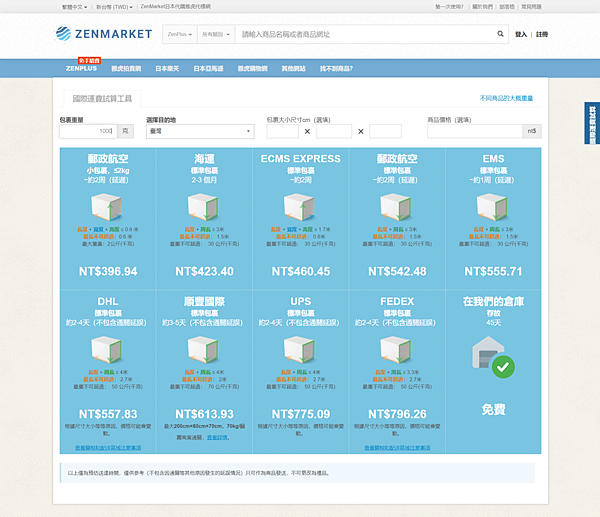Open the 所有類別 category dropdown
The image size is (600, 517).
[216, 34]
